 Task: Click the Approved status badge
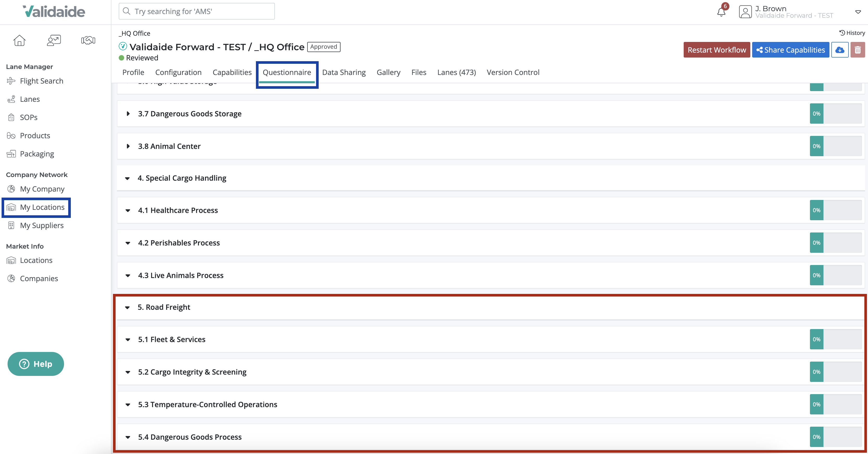pos(324,47)
